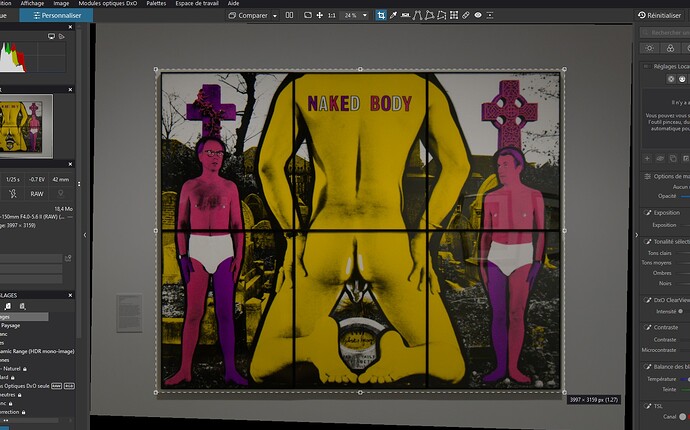Pick the white balance eyedropper tool
Image resolution: width=690 pixels, height=430 pixels.
point(393,15)
